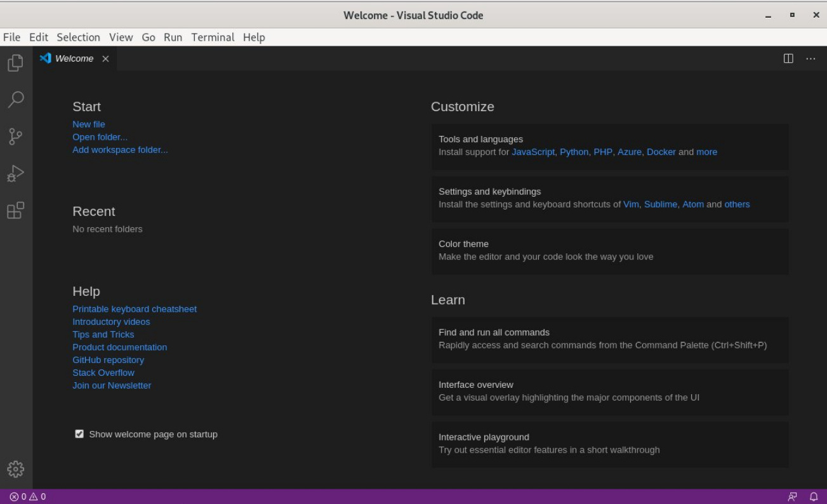Viewport: 827px width, 504px height.
Task: Open the Edit menu
Action: point(39,37)
